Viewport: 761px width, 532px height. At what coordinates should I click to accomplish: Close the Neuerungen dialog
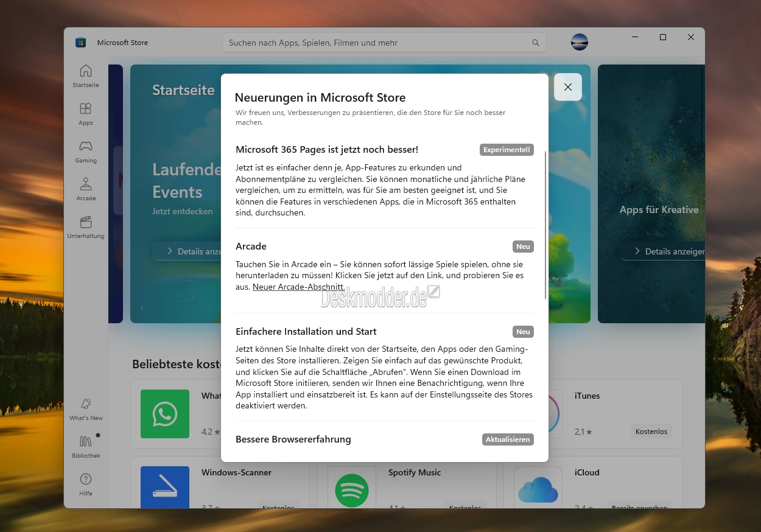point(568,87)
